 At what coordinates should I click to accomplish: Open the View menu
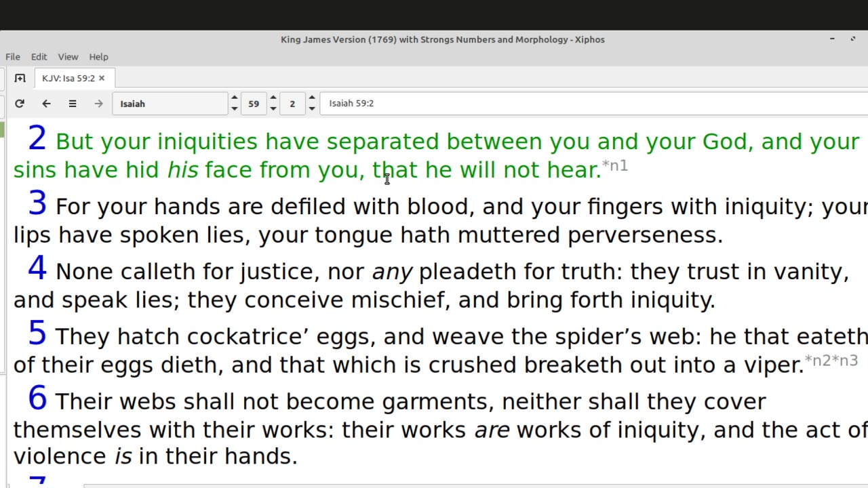coord(68,57)
